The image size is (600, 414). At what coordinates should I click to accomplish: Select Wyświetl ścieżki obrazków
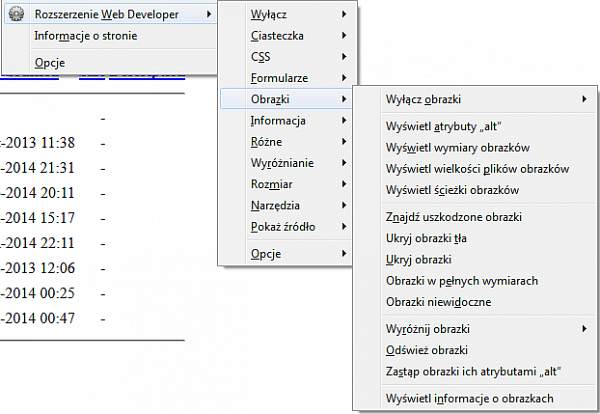452,189
